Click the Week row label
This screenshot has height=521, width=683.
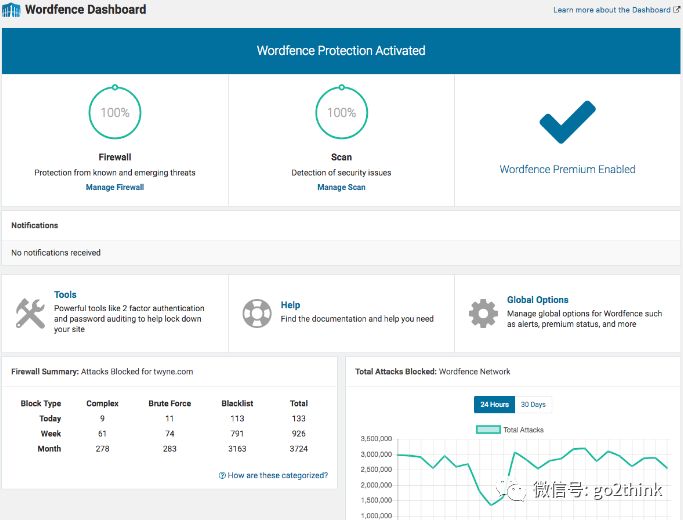[x=51, y=434]
